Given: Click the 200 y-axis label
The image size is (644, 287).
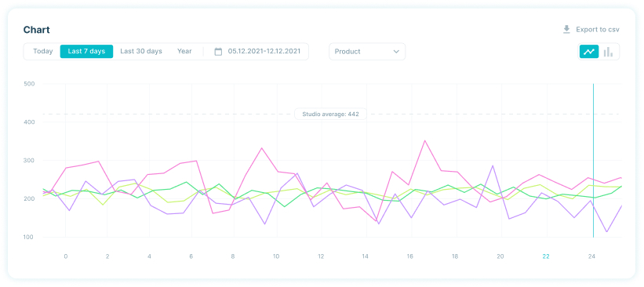Looking at the screenshot, I should [29, 198].
